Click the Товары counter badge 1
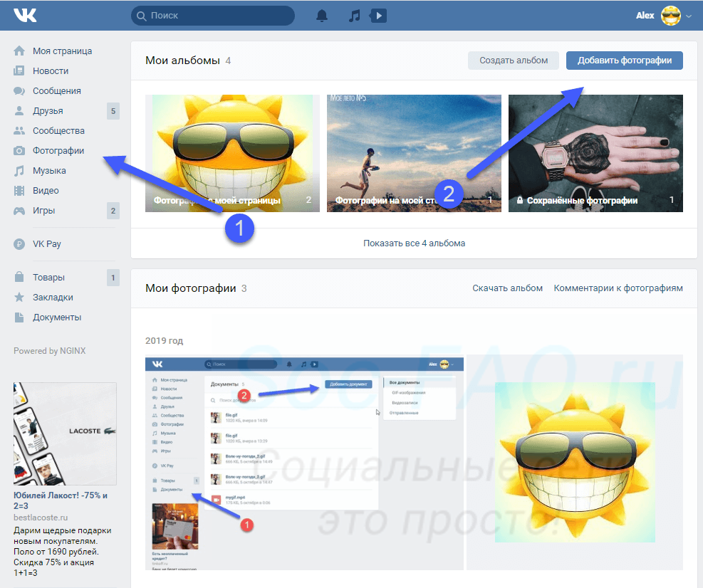This screenshot has height=588, width=703. (113, 278)
